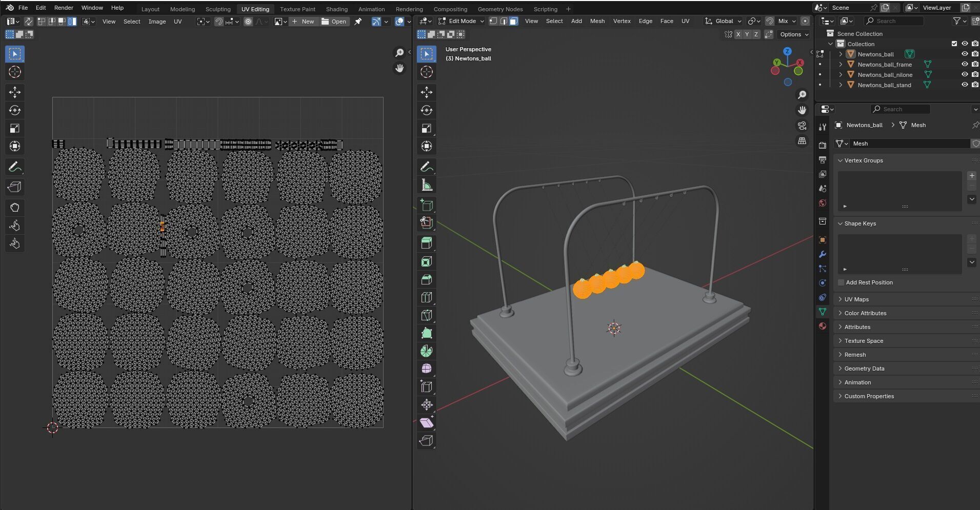Open the Options dropdown
The image size is (980, 510).
tap(794, 34)
